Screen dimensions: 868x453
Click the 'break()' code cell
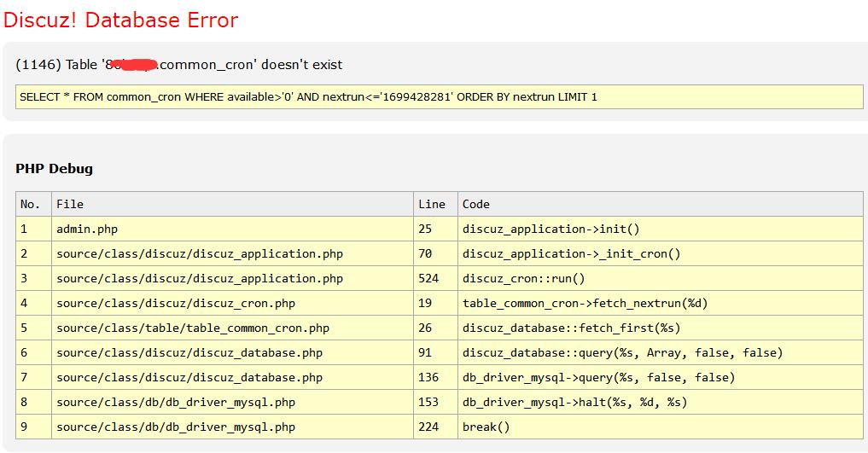click(x=661, y=427)
